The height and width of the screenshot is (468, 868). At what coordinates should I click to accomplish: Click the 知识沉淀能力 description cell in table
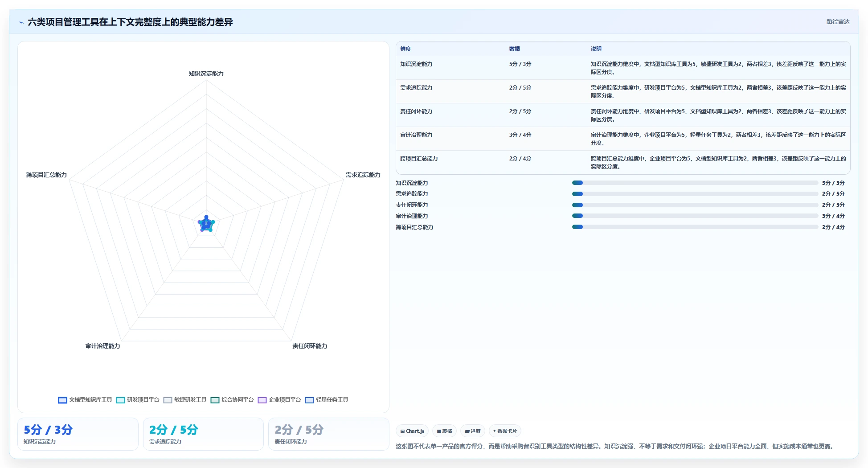click(x=718, y=68)
